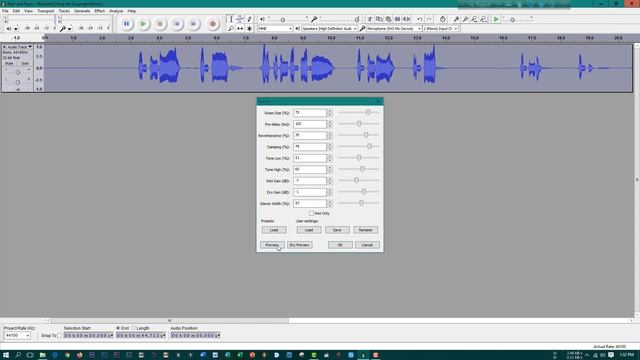
Task: Click the Skip to Start button
Action: [x=177, y=24]
